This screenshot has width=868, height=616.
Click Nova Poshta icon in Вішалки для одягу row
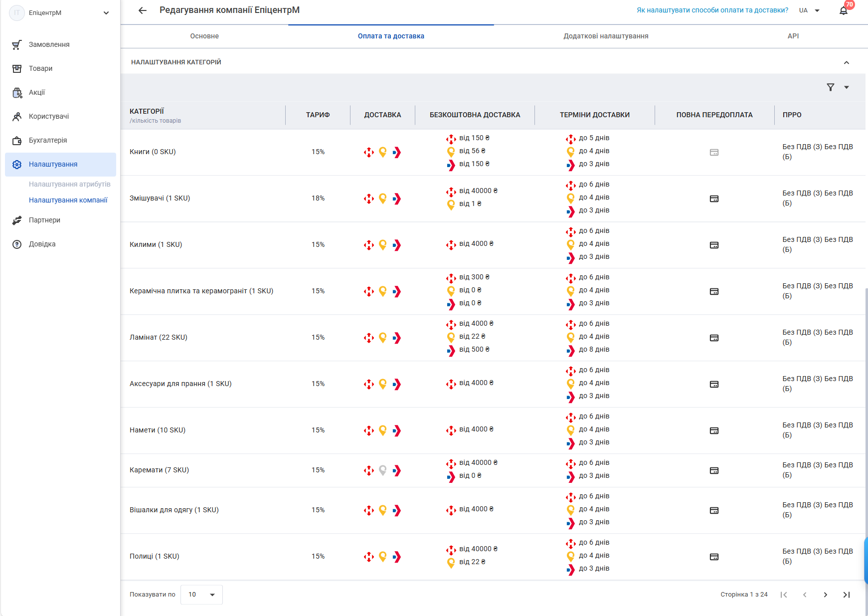pyautogui.click(x=369, y=510)
